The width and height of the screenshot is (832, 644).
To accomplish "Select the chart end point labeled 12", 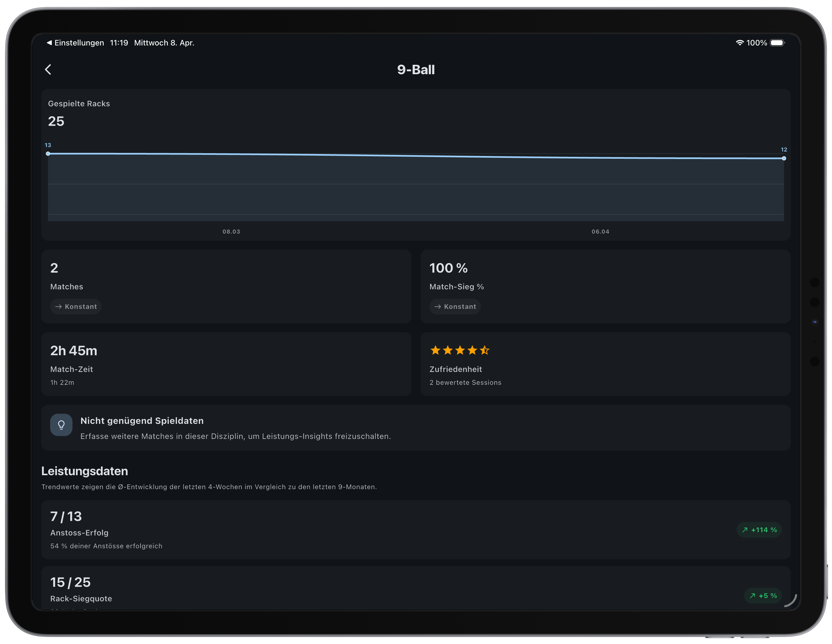I will 784,158.
